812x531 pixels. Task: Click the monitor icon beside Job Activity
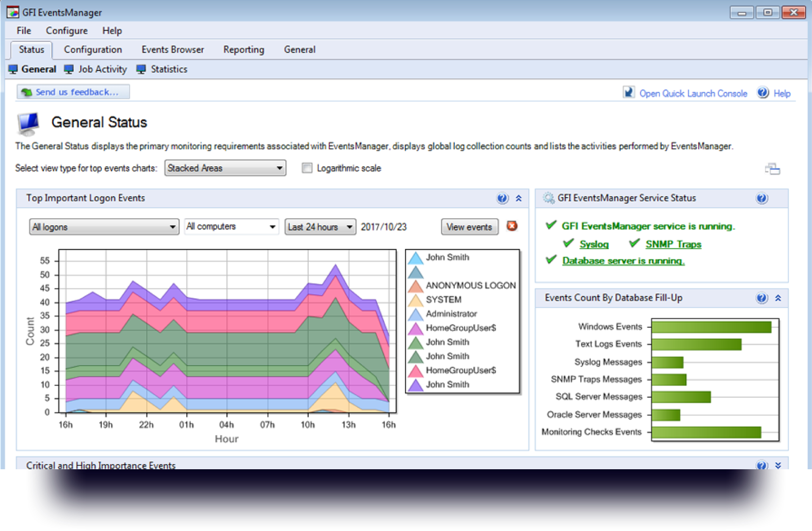[69, 69]
